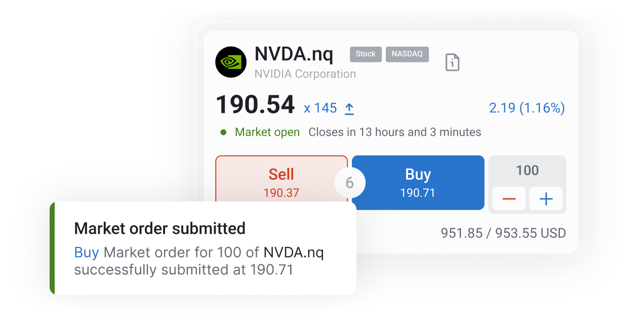Click the blue Buy link in notification
This screenshot has height=324, width=644.
87,252
